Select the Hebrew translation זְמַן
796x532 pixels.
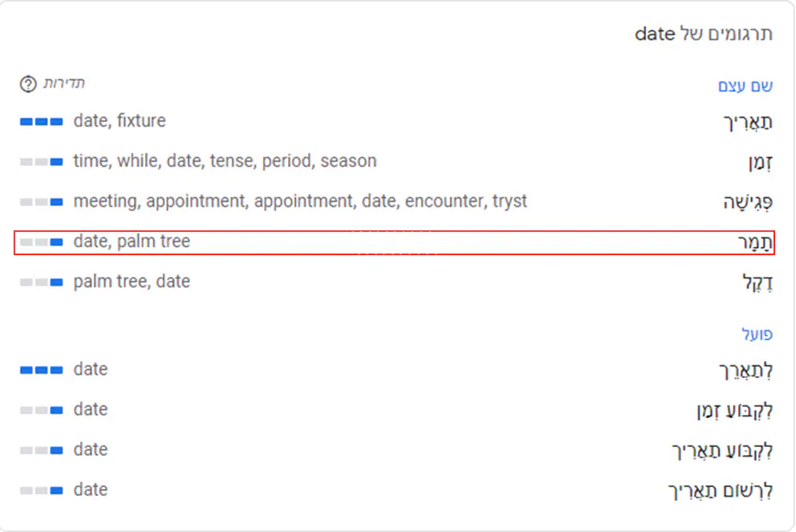pyautogui.click(x=758, y=163)
